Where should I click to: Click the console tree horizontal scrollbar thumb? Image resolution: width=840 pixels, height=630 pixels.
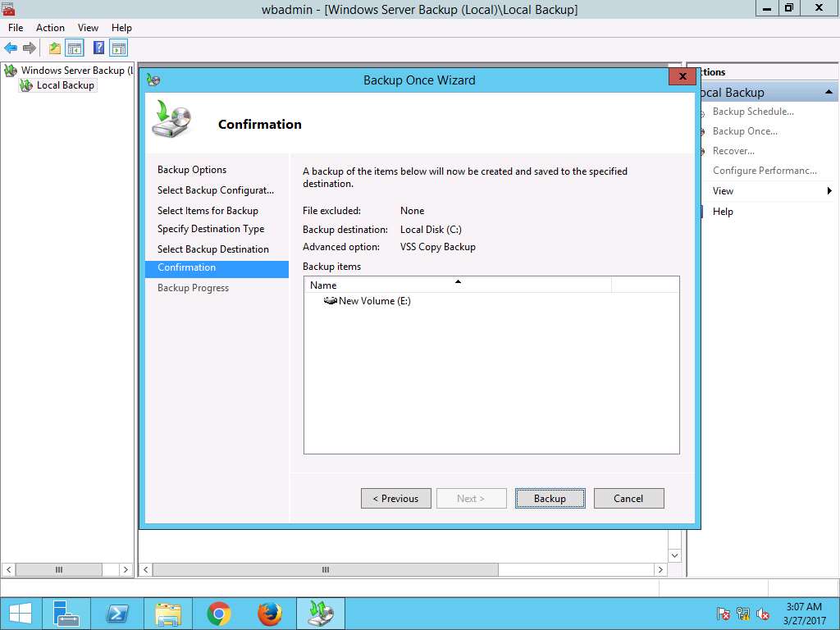59,569
